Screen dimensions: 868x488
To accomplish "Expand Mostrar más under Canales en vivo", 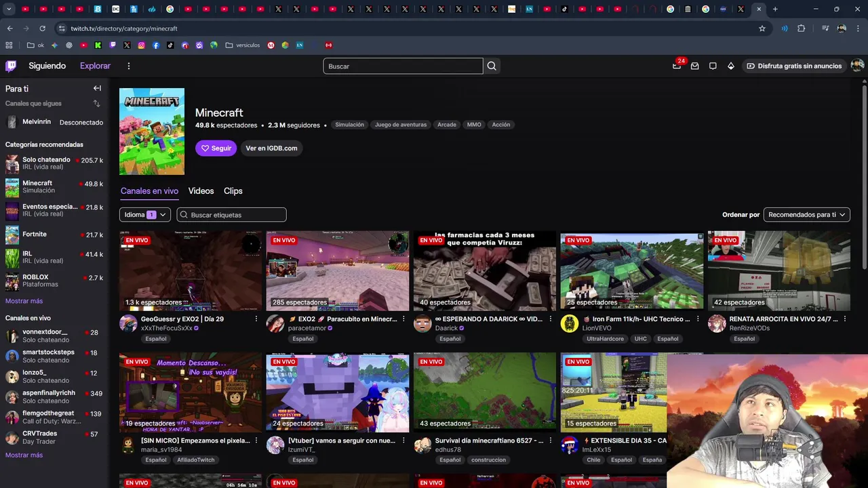I will tap(24, 455).
